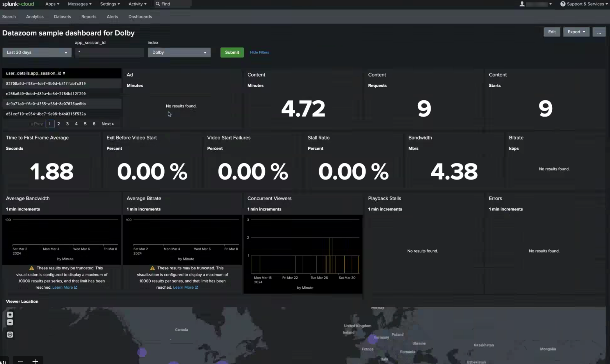Screen dimensions: 610x364
Task: Select session ID starting with 82f00a6d
Action: pyautogui.click(x=46, y=84)
